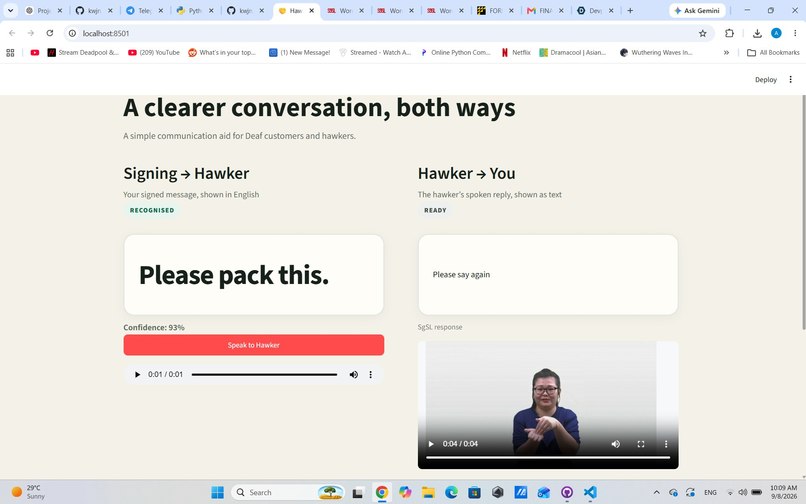This screenshot has width=806, height=504.
Task: Open Visual Studio Code from the taskbar
Action: pos(590,492)
